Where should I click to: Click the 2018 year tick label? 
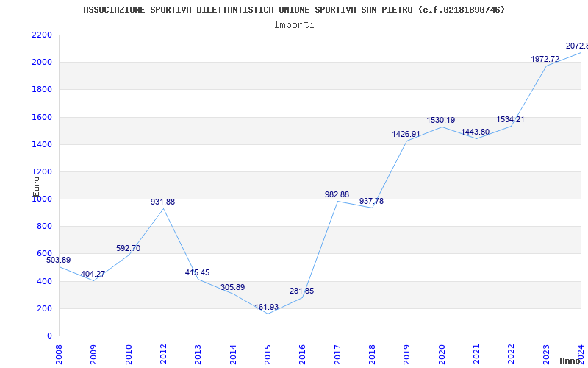tap(372, 355)
